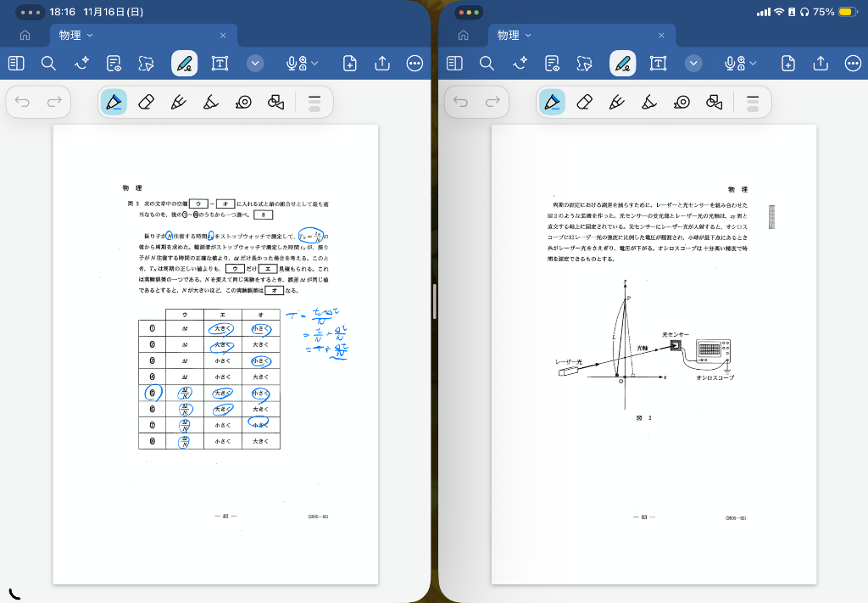Toggle pen writing mode in right window

point(622,64)
